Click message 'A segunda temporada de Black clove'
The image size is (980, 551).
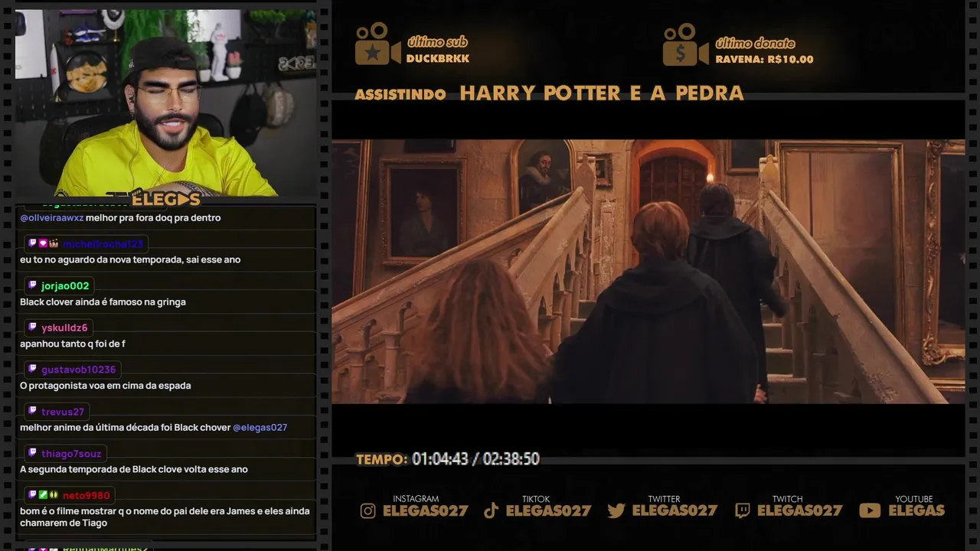pyautogui.click(x=134, y=470)
